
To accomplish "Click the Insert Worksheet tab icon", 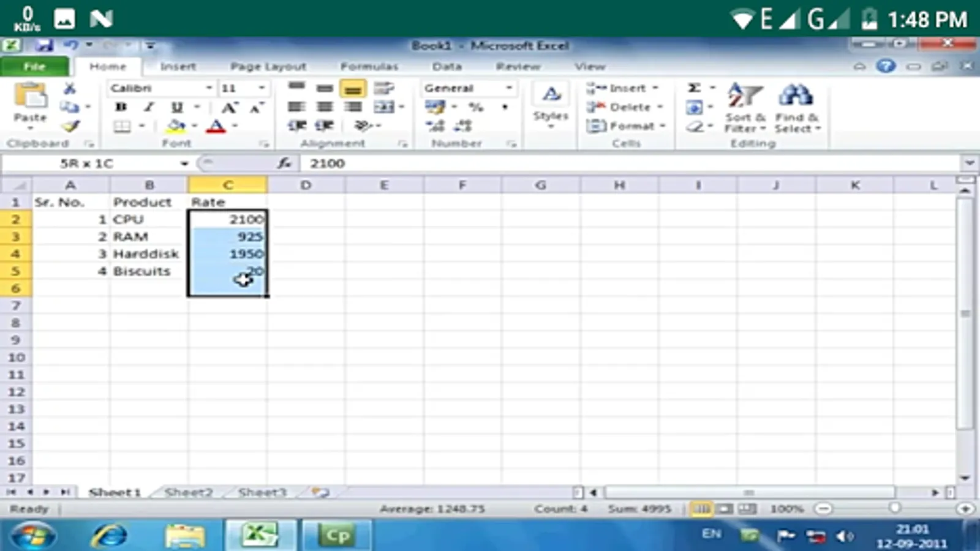I will pyautogui.click(x=320, y=492).
